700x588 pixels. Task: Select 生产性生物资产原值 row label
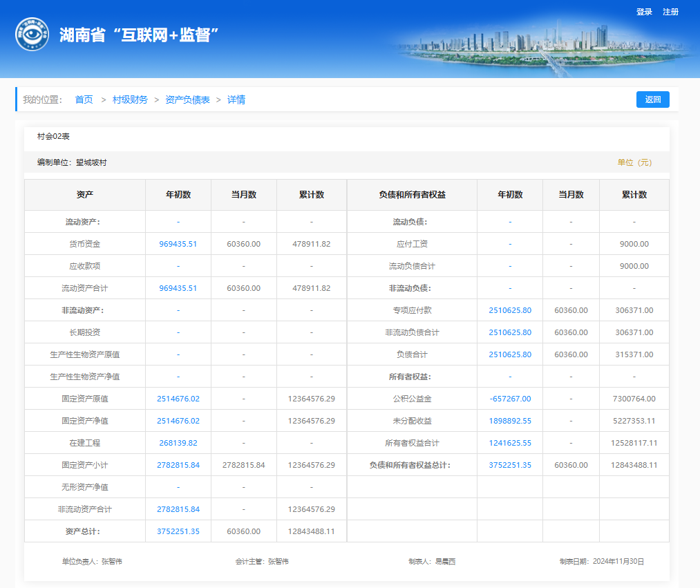click(85, 354)
